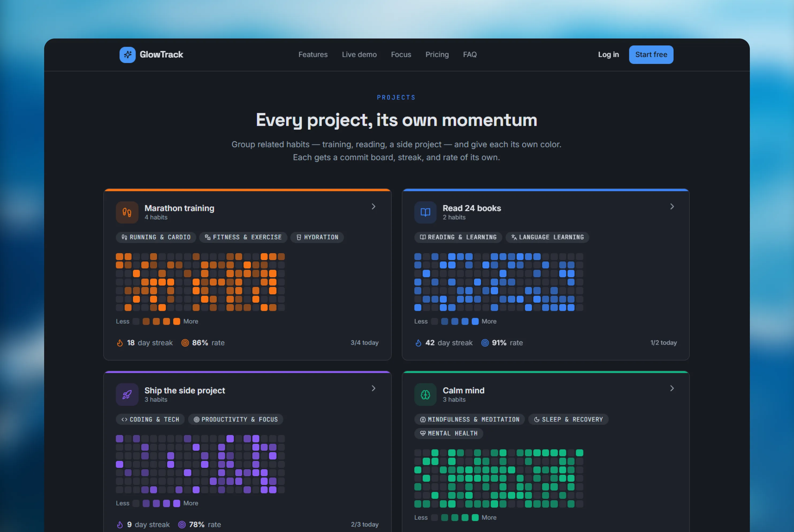This screenshot has height=532, width=794.
Task: Select the Running & Cardio tag
Action: 156,237
